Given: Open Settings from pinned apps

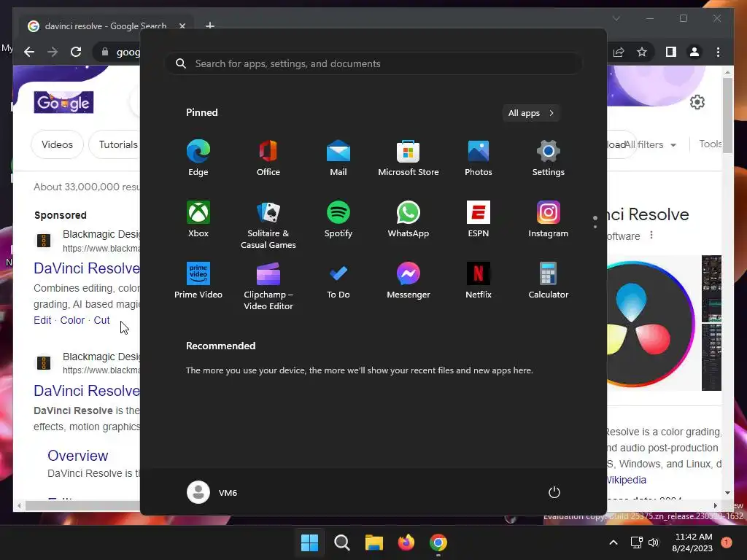Looking at the screenshot, I should (549, 158).
